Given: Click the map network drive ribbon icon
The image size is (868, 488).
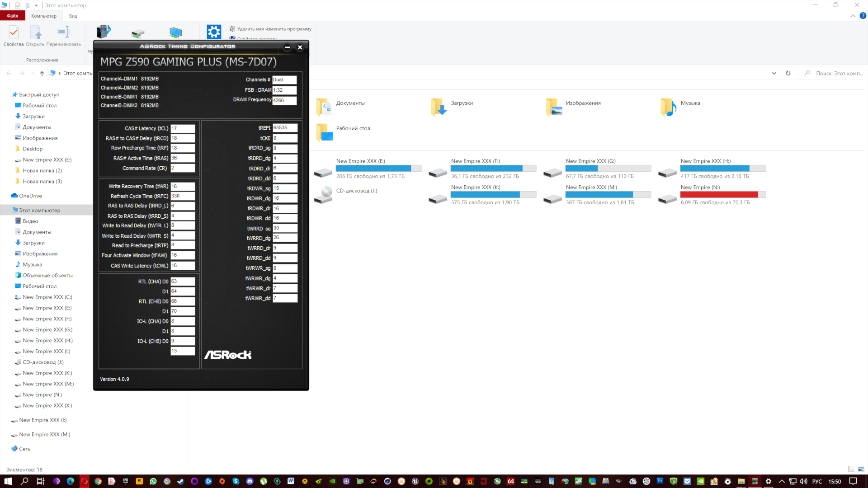Looking at the screenshot, I should (x=138, y=33).
